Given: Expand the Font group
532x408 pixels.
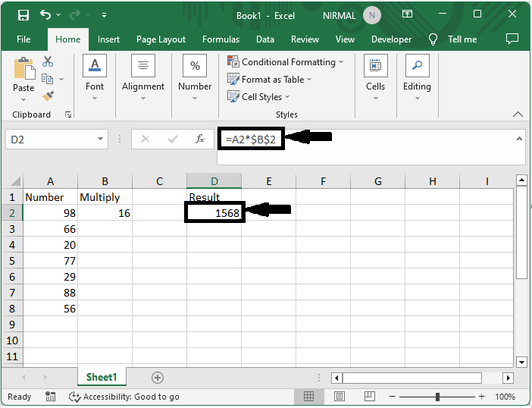Looking at the screenshot, I should coord(95,77).
